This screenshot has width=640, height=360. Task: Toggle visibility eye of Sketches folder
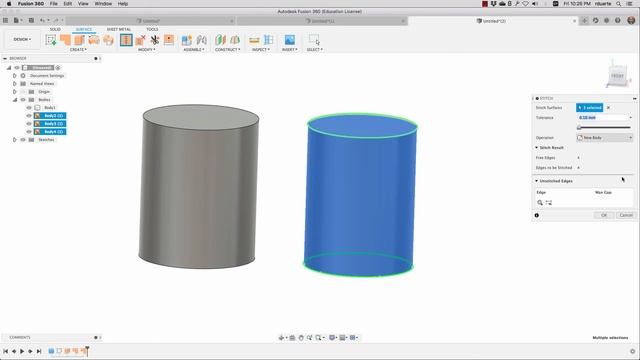[x=23, y=140]
